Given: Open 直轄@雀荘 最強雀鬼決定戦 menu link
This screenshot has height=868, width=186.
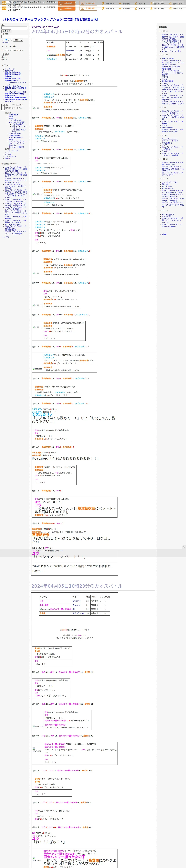Looking at the screenshot, I should pyautogui.click(x=15, y=98).
